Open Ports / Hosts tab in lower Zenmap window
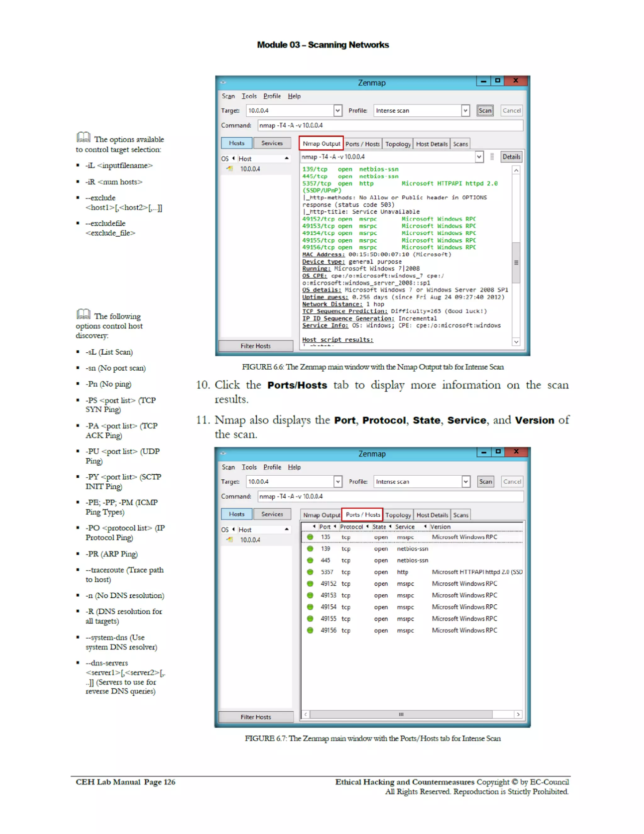The width and height of the screenshot is (644, 834). [363, 514]
